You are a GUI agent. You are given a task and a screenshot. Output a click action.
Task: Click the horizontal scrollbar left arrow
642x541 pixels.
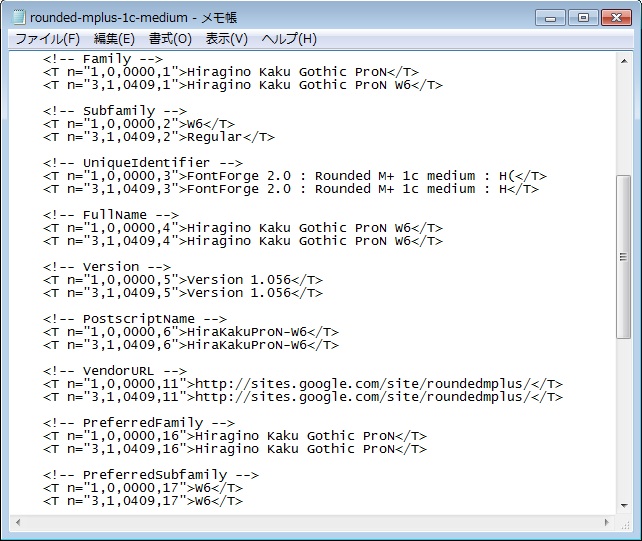tap(18, 522)
